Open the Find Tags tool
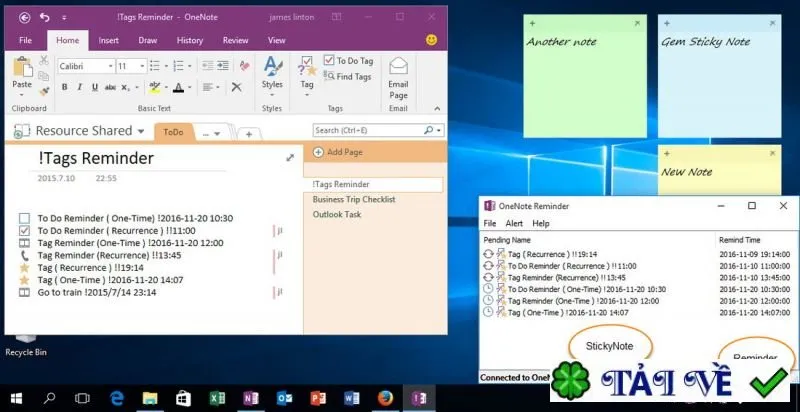The image size is (800, 412). 347,76
